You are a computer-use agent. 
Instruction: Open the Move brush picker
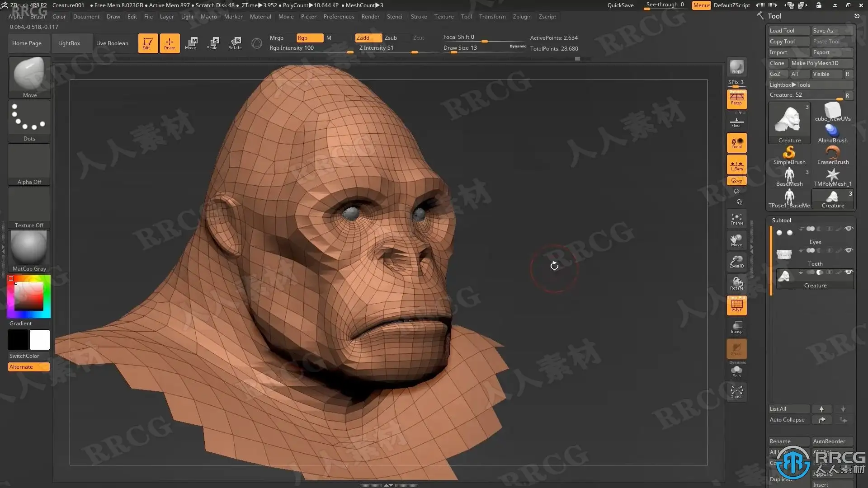(29, 77)
